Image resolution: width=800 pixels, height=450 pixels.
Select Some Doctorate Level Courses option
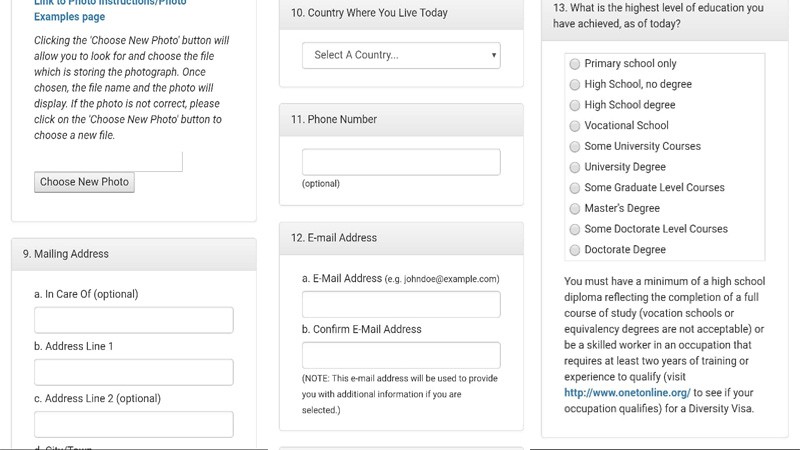click(575, 230)
